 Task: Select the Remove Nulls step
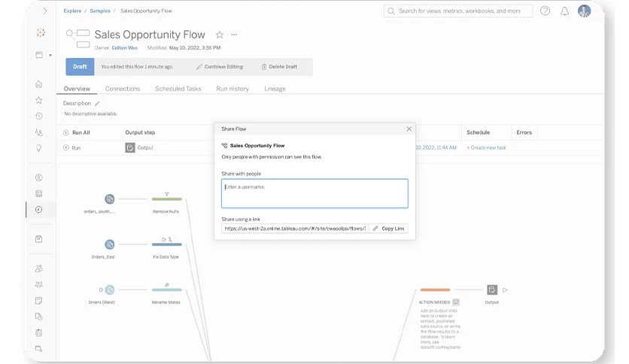pyautogui.click(x=167, y=199)
